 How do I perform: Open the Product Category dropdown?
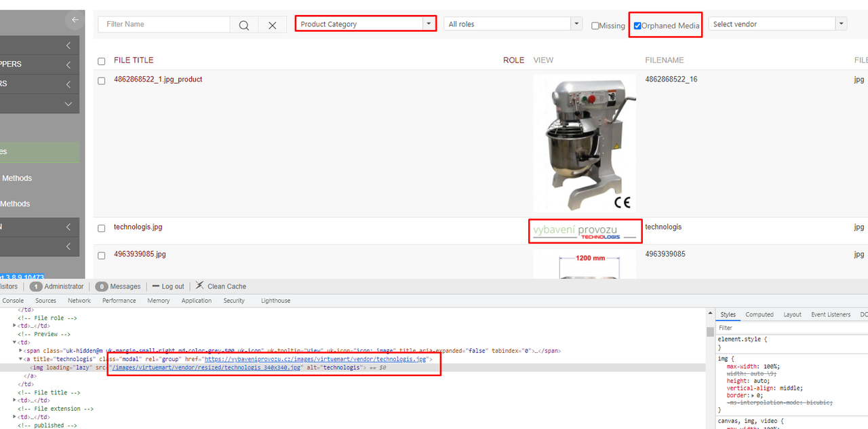pyautogui.click(x=366, y=24)
